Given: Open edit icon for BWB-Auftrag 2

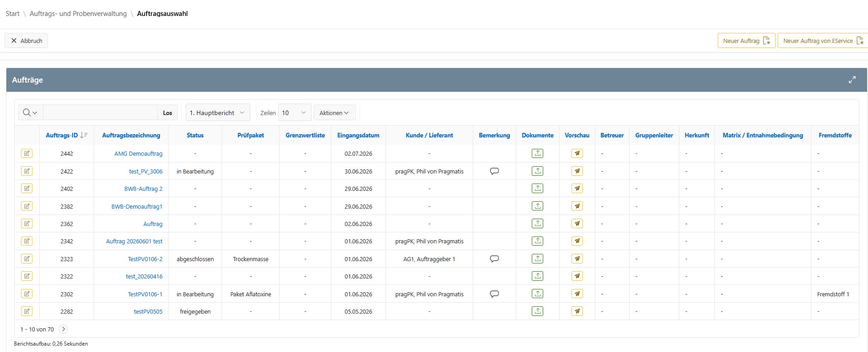Looking at the screenshot, I should point(27,189).
